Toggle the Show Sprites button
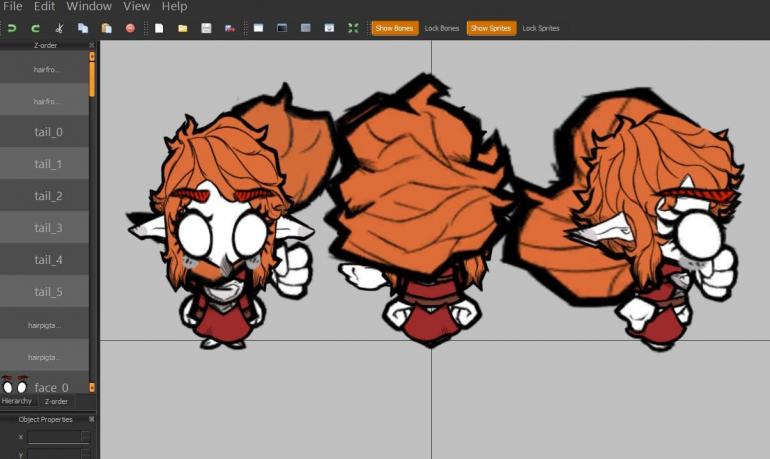Image resolution: width=770 pixels, height=459 pixels. click(491, 28)
